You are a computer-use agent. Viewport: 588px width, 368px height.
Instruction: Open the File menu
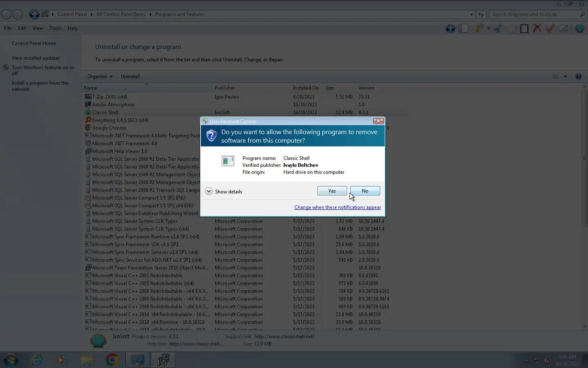coord(8,28)
